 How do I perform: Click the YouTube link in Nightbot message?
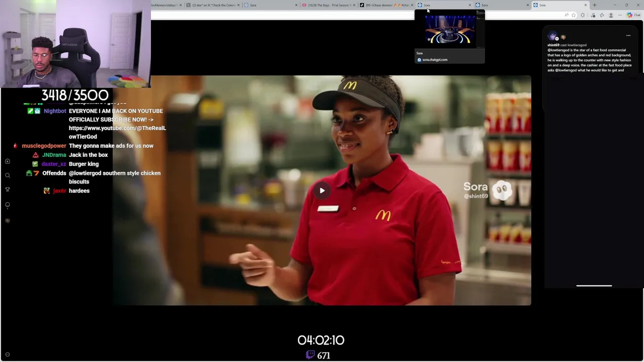tap(117, 132)
